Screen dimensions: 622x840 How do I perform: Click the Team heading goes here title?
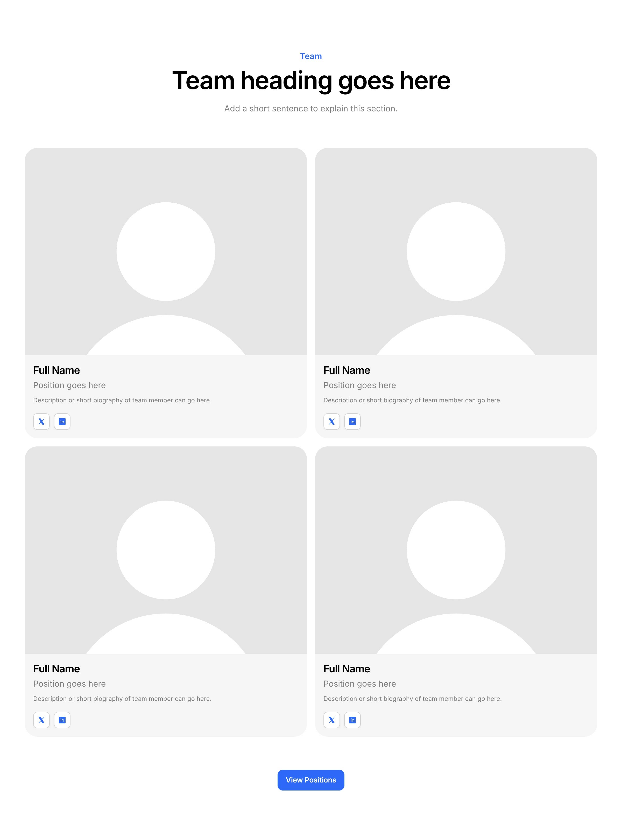click(x=311, y=81)
